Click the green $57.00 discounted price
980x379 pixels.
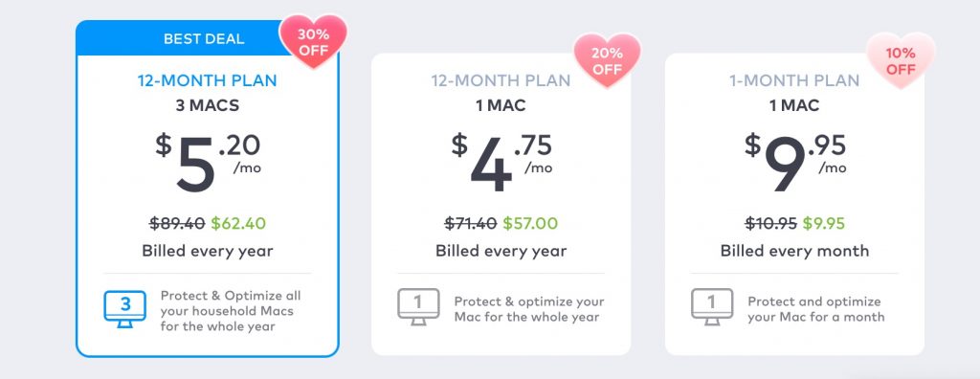coord(530,223)
